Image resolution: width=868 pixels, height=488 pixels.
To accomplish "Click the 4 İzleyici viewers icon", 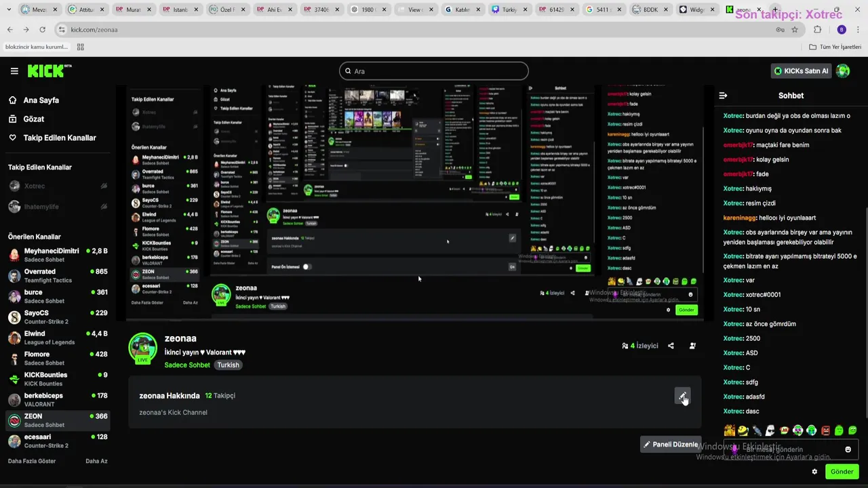I will [625, 346].
